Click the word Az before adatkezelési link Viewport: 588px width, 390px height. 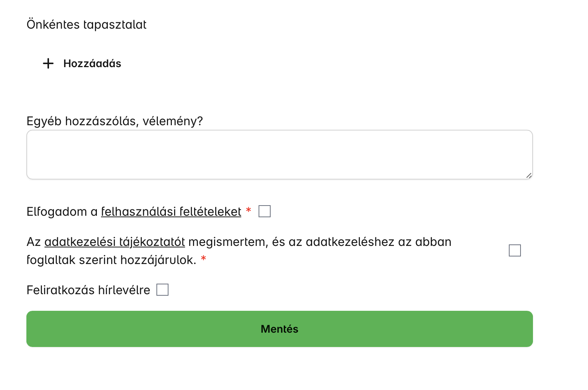pyautogui.click(x=34, y=242)
